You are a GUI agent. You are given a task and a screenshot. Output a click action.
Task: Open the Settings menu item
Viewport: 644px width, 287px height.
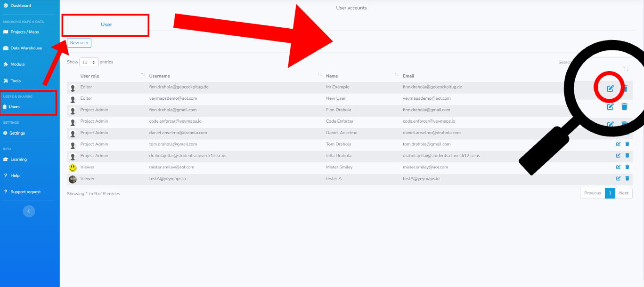[x=17, y=133]
